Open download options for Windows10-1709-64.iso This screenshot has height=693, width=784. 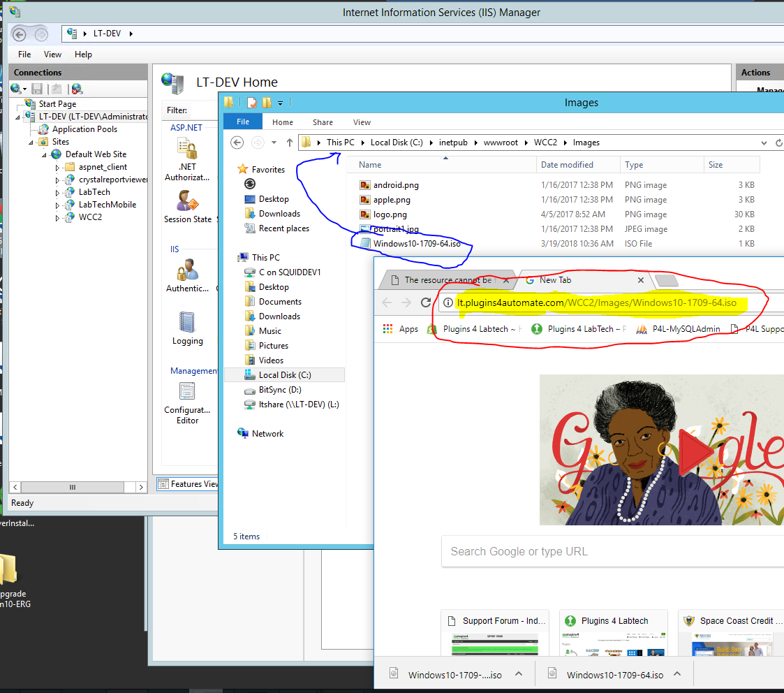click(677, 674)
